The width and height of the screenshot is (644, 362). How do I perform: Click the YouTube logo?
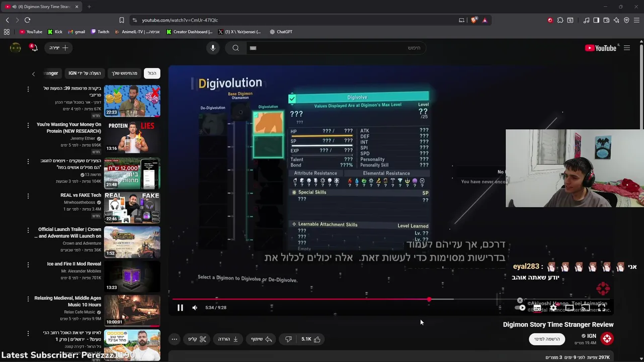600,48
